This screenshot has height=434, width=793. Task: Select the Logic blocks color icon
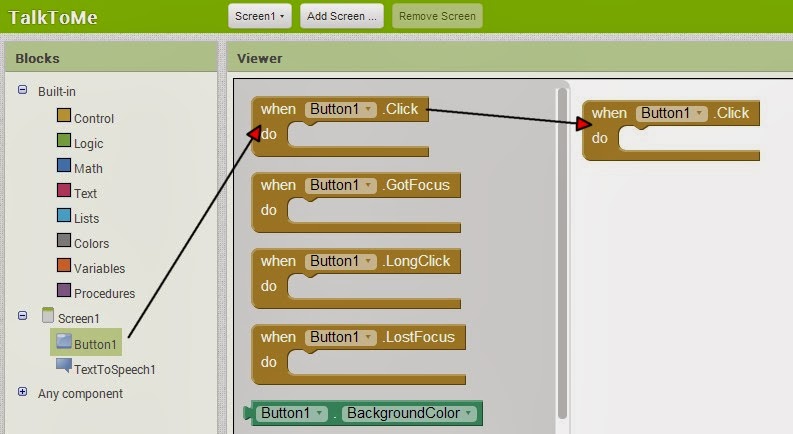tap(64, 140)
